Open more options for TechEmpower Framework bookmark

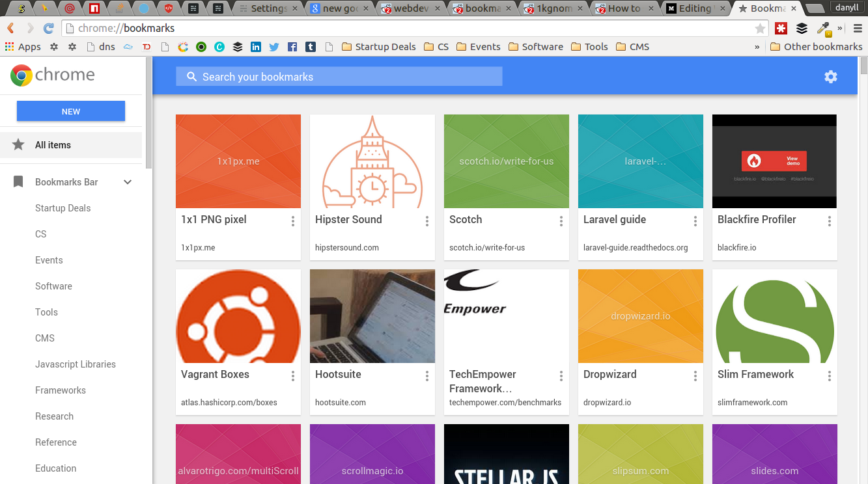point(561,376)
